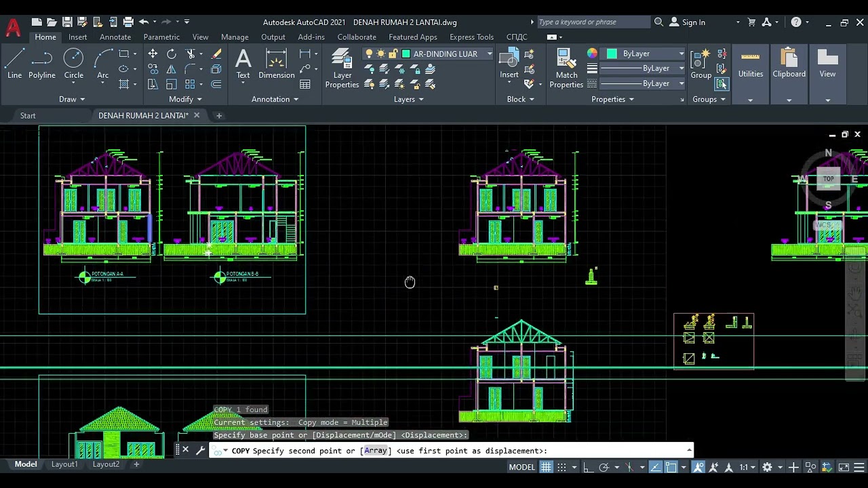Click the Erase tool icon

click(x=216, y=54)
